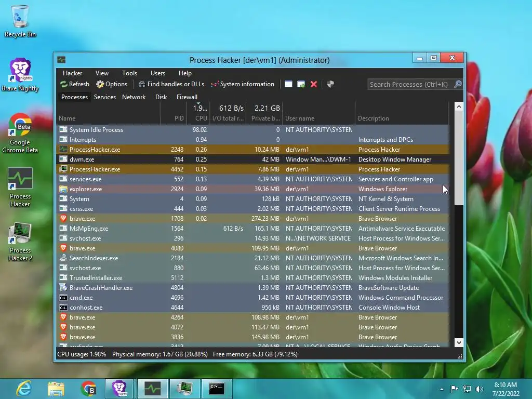The height and width of the screenshot is (399, 532).
Task: Click SearchIndexer.exe row icon
Action: (63, 258)
